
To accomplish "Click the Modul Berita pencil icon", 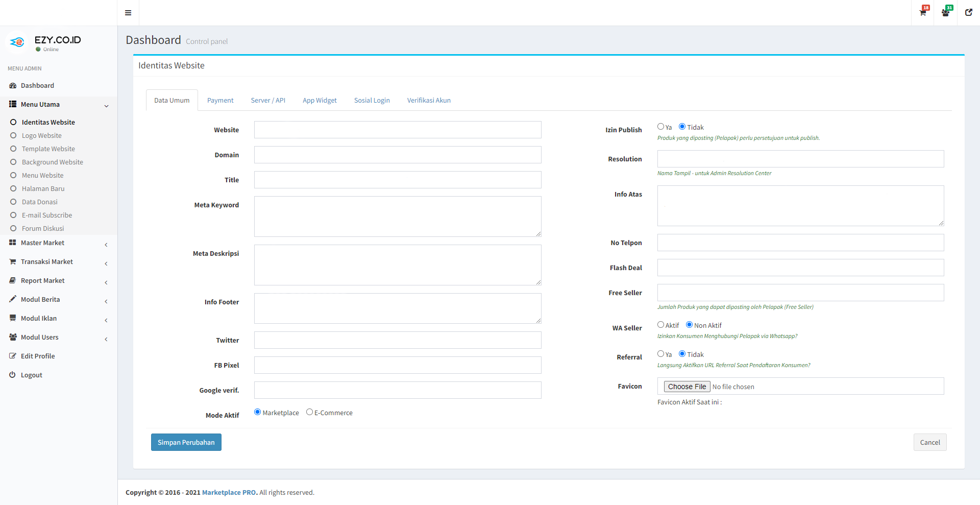I will coord(13,299).
